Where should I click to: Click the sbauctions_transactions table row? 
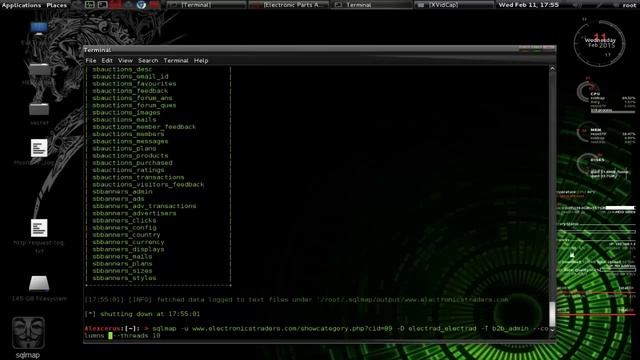pyautogui.click(x=138, y=178)
